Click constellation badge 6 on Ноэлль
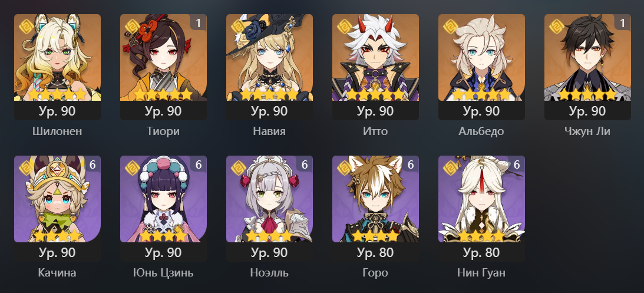 (305, 164)
